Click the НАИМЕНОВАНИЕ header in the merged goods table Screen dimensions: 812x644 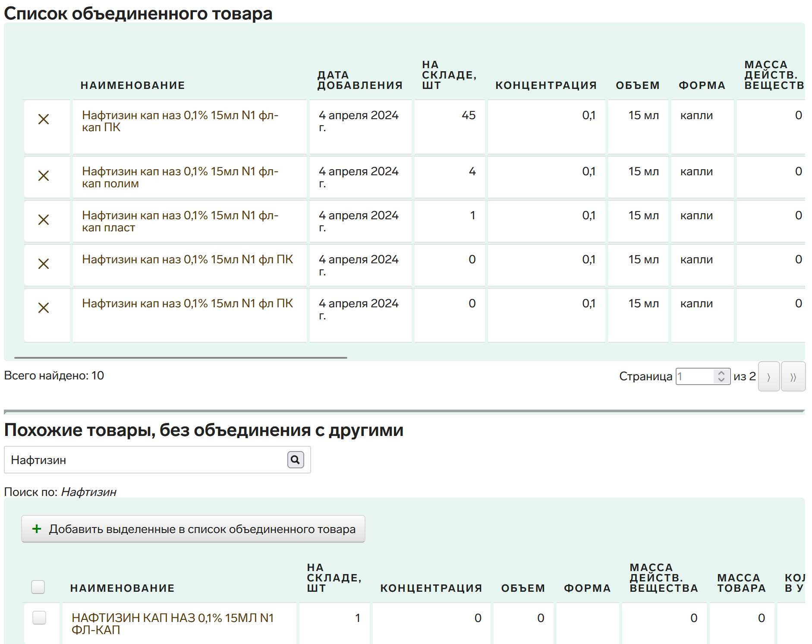pyautogui.click(x=132, y=85)
